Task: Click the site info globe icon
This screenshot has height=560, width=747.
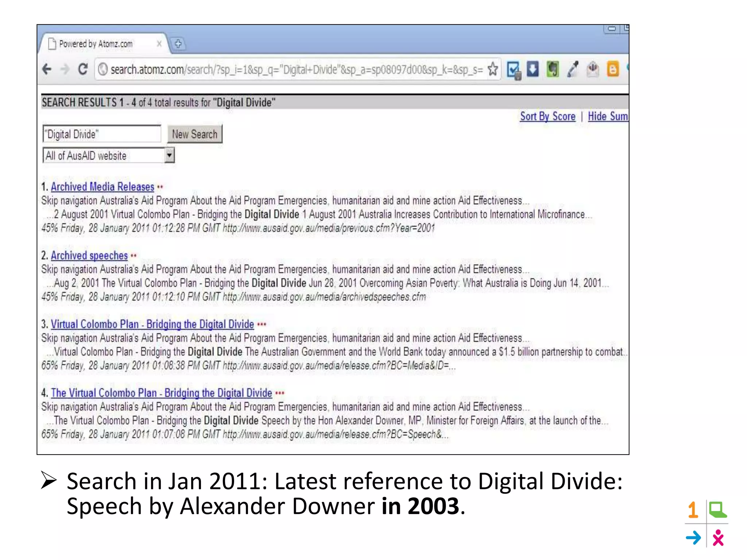Action: pos(103,69)
